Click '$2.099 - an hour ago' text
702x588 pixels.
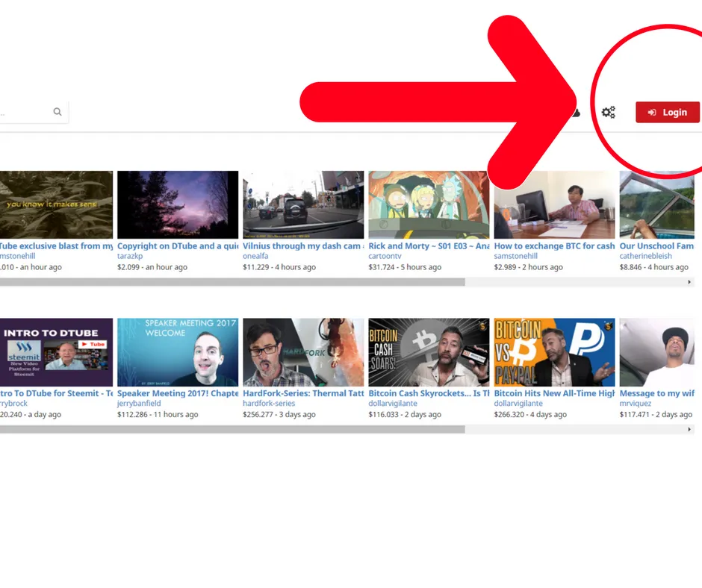[x=152, y=267]
